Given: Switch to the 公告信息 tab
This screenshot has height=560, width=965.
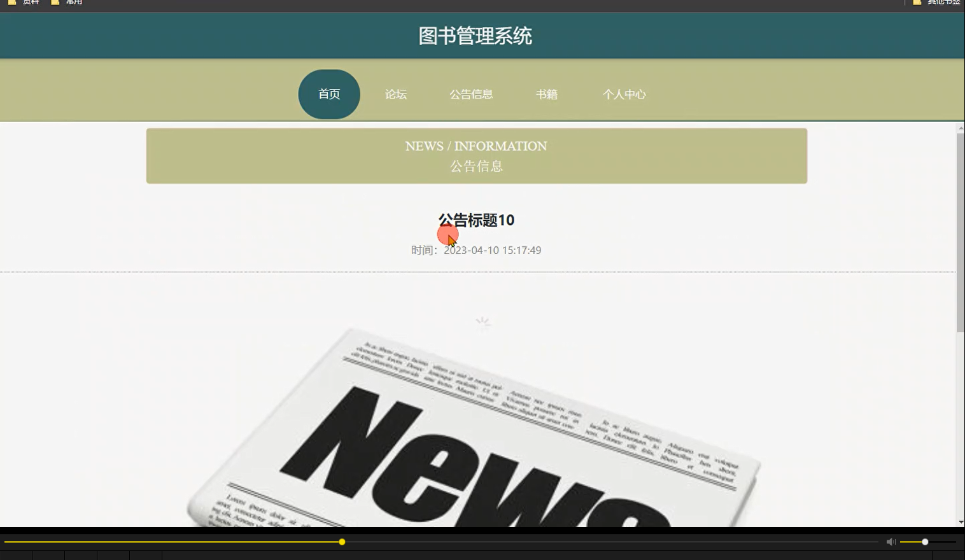Looking at the screenshot, I should (472, 94).
